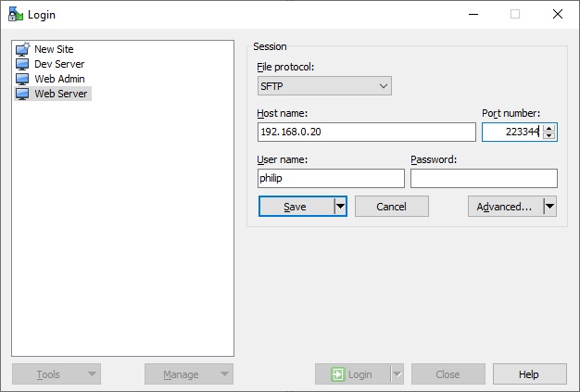Click the New Site monitor icon

tap(22, 49)
